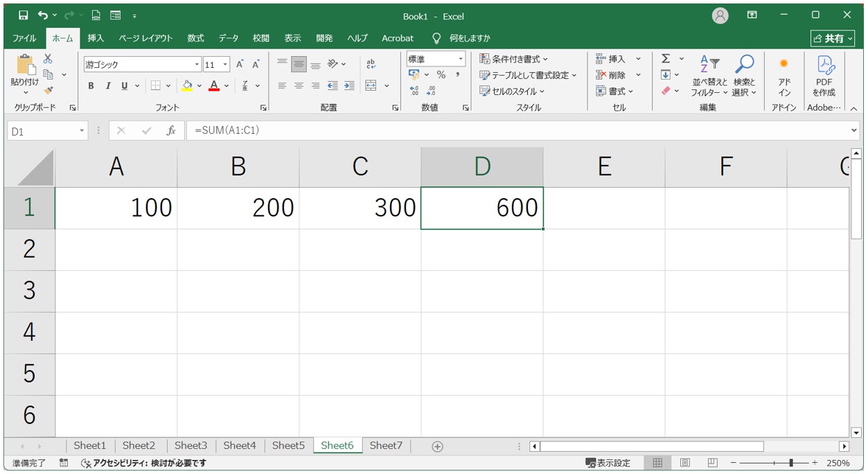Click the Copy icon in the clipboard group
The height and width of the screenshot is (474, 868).
pyautogui.click(x=48, y=74)
